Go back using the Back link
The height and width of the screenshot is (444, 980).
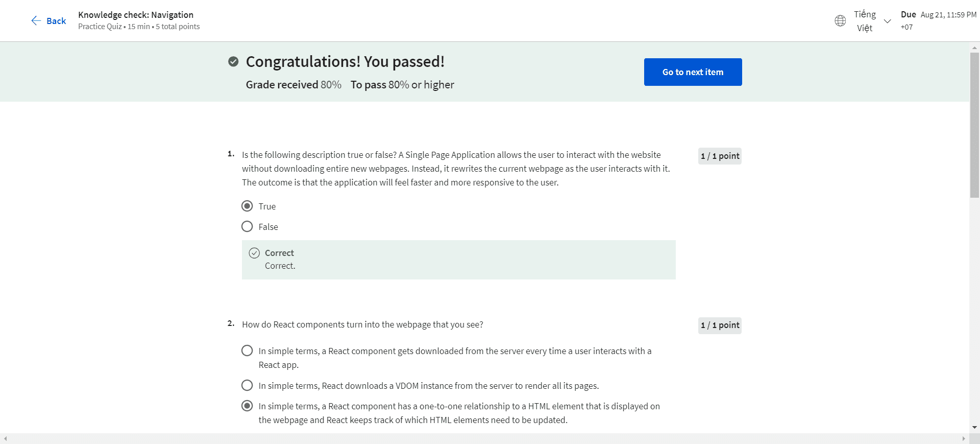[56, 21]
